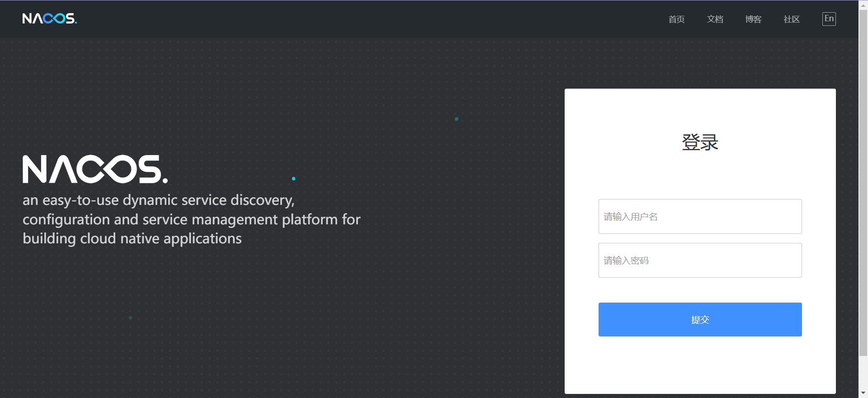868x398 pixels.
Task: Click the large NACOS banner logo
Action: click(95, 169)
